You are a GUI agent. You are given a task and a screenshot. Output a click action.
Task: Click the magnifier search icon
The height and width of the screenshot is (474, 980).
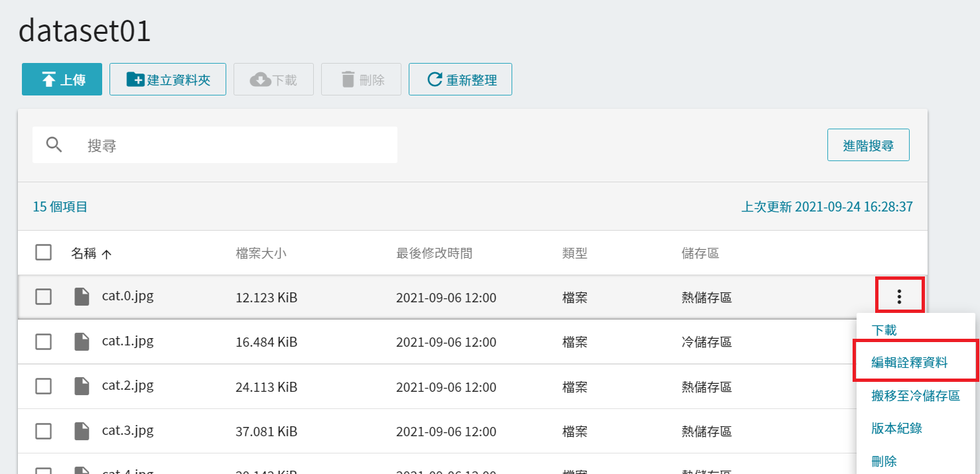[x=54, y=145]
